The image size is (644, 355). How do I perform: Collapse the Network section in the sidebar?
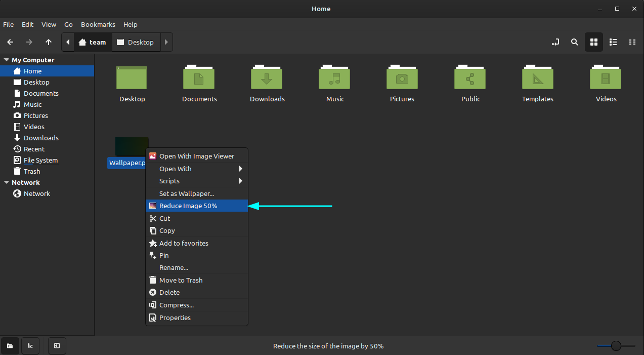click(x=6, y=182)
